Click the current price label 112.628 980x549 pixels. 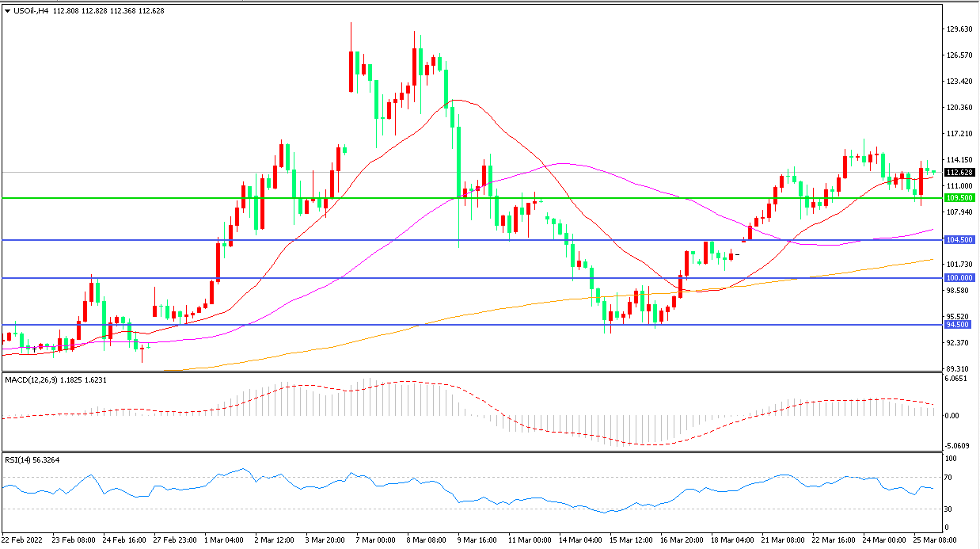(959, 172)
